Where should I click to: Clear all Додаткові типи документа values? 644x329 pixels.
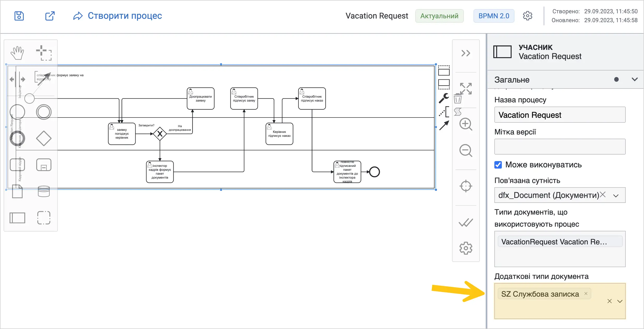tap(610, 301)
